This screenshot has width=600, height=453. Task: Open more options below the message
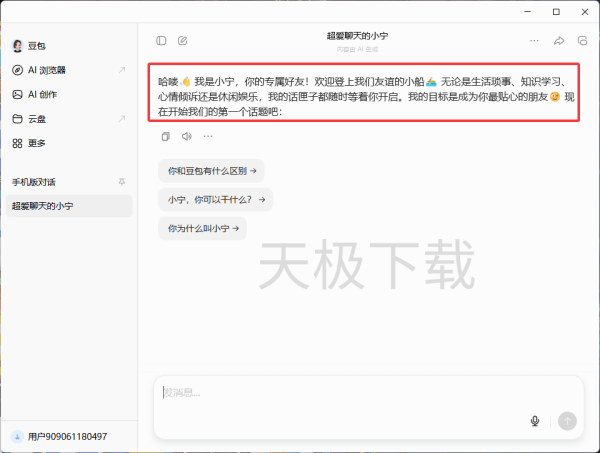tap(207, 136)
